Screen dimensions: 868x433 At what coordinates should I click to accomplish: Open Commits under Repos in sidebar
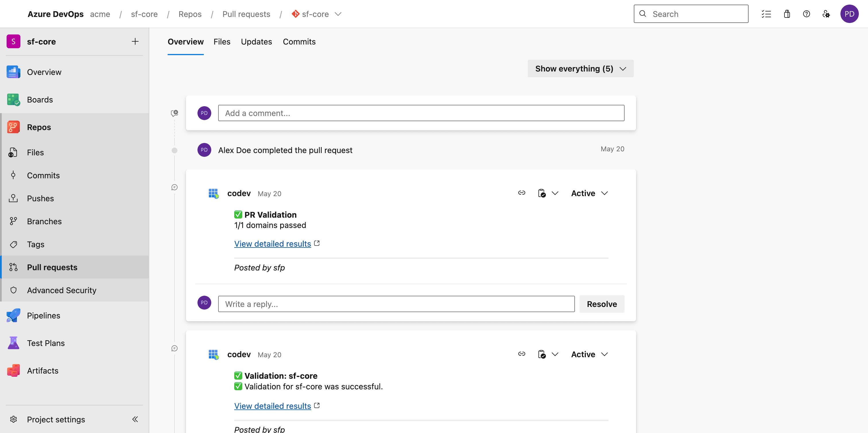point(74,175)
